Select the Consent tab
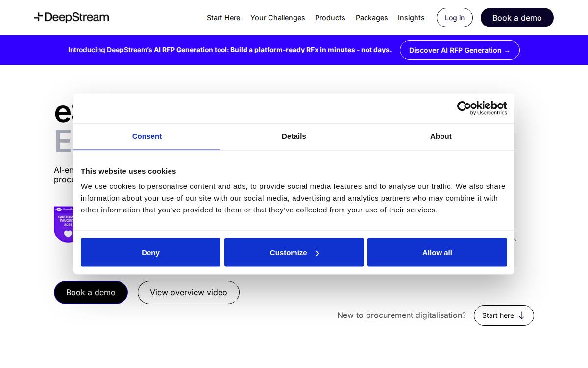Viewport: 588px width, 368px height. pos(147,136)
